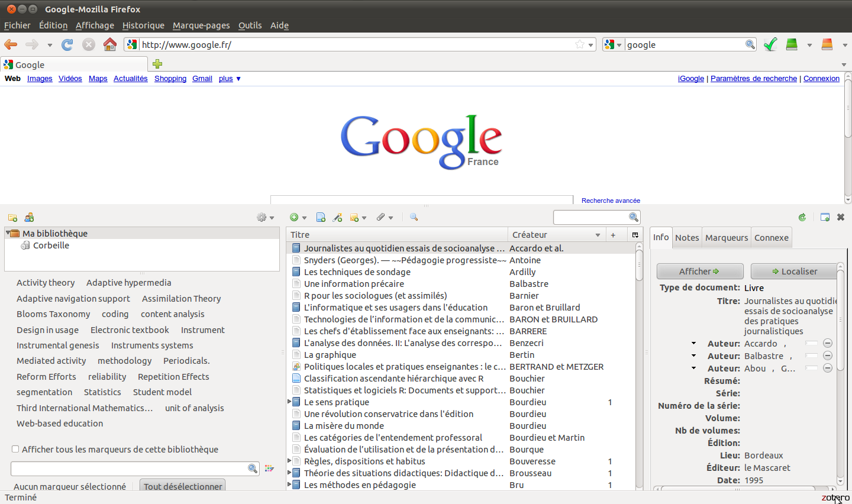852x504 pixels.
Task: Bookmark this page with the star
Action: 580,44
